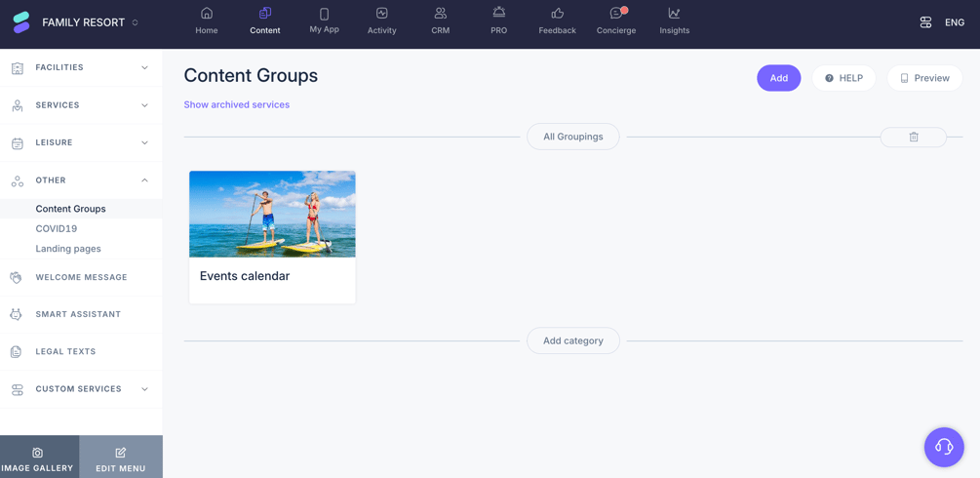
Task: Click the LEISURE menu label
Action: [54, 142]
